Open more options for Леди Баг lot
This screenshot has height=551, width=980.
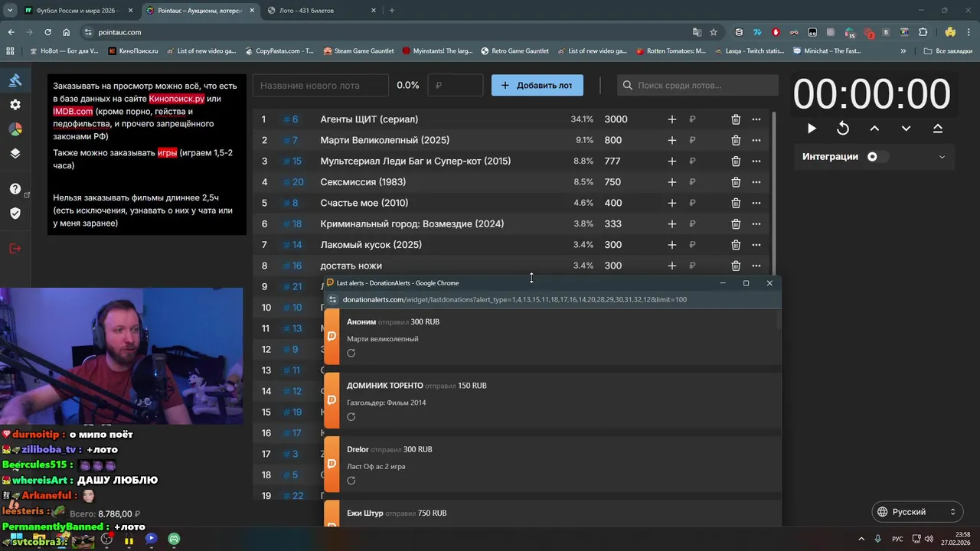click(756, 161)
